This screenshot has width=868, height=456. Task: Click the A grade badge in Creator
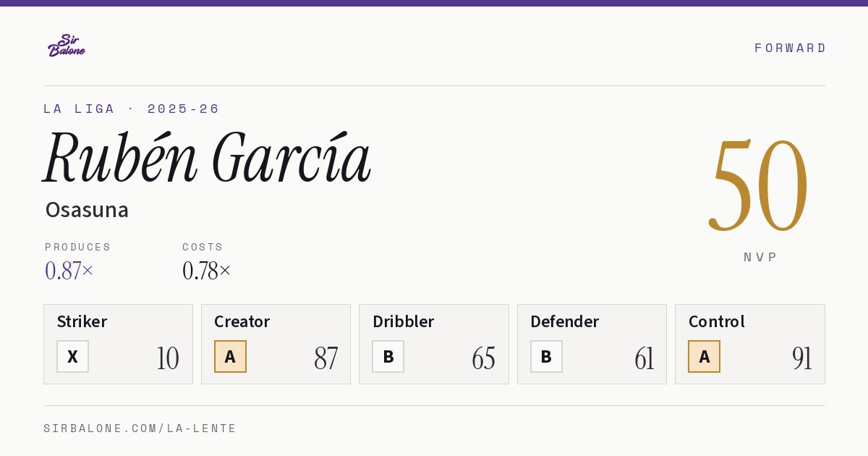[231, 356]
